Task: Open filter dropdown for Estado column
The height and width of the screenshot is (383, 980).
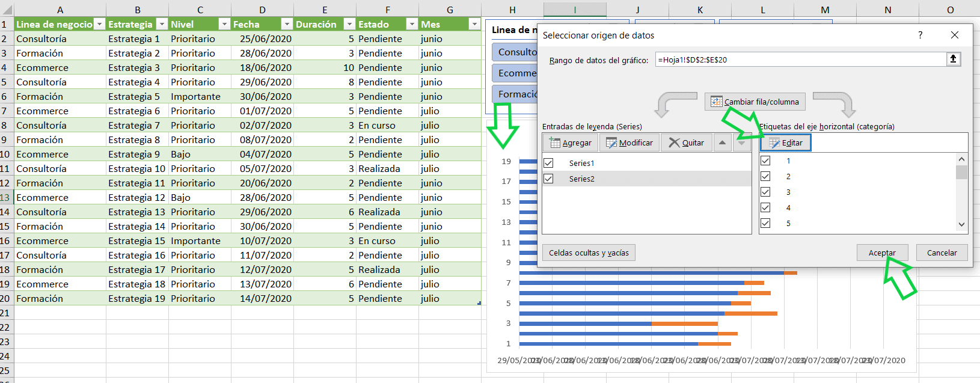Action: tap(412, 24)
